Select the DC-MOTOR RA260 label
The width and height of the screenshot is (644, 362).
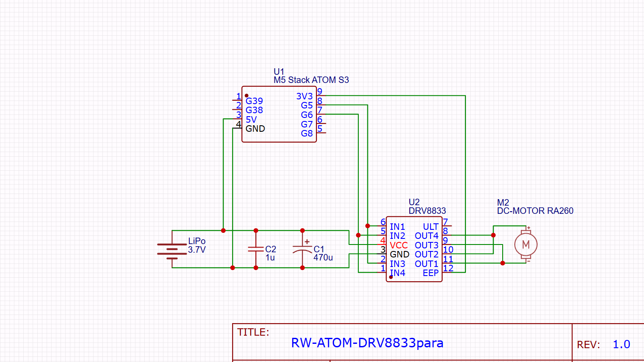[535, 211]
